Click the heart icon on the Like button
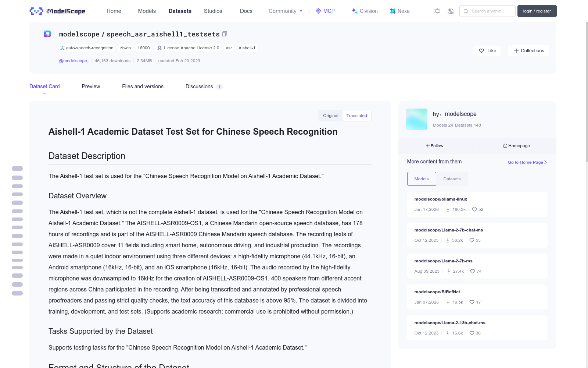This screenshot has height=368, width=588. 481,51
